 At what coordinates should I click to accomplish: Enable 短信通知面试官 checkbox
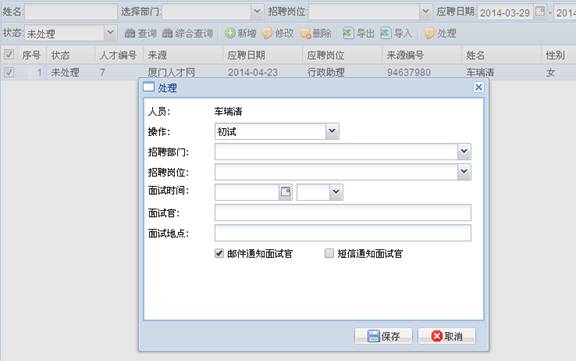point(329,253)
